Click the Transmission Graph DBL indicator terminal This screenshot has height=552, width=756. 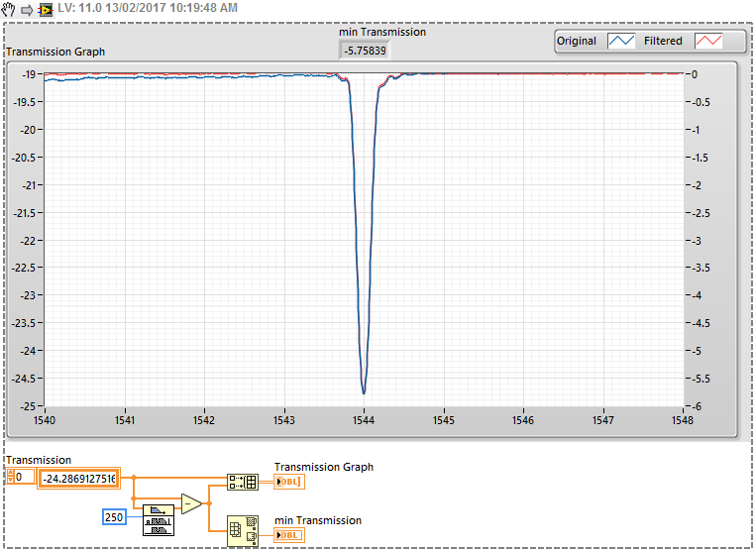point(289,482)
